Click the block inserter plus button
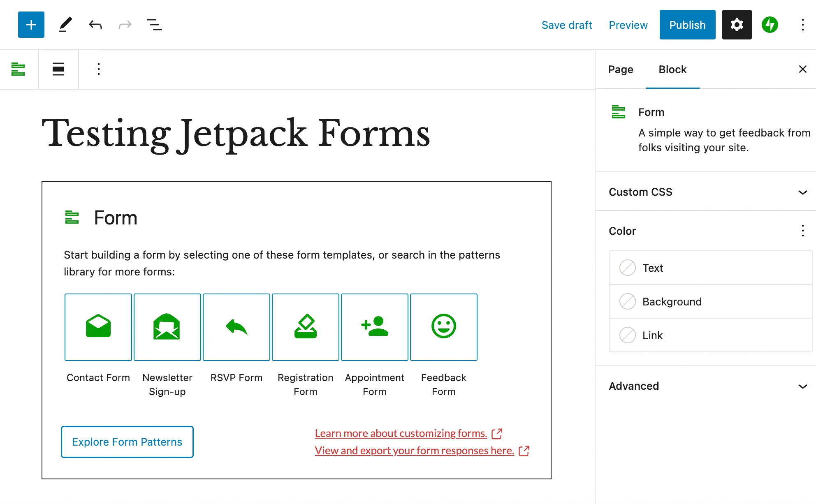Screen dimensions: 816x504 [x=31, y=25]
